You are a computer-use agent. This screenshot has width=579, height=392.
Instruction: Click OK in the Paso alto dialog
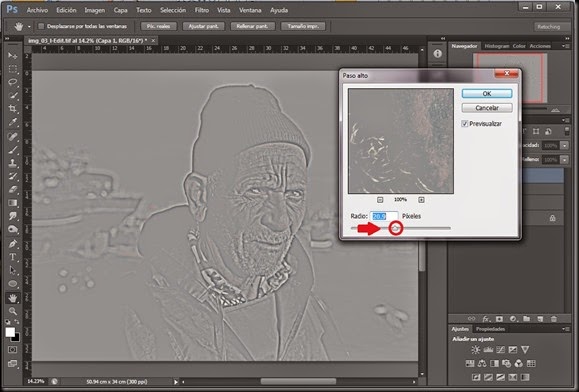pyautogui.click(x=487, y=94)
